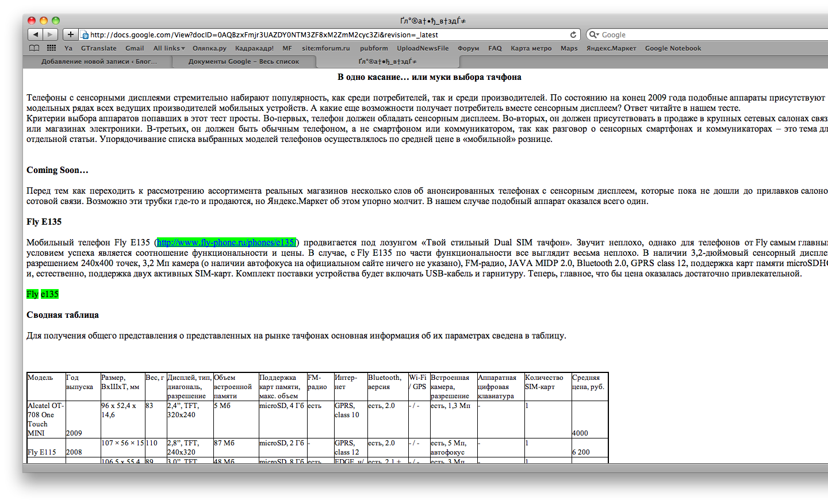Go forward with the Safari forward arrow
The image size is (828, 504).
tap(51, 34)
